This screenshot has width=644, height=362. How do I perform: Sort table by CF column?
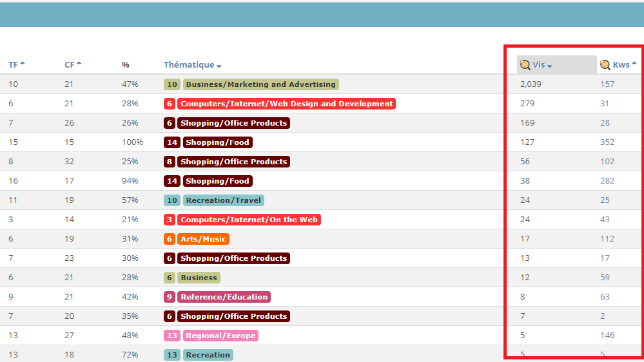(x=73, y=65)
